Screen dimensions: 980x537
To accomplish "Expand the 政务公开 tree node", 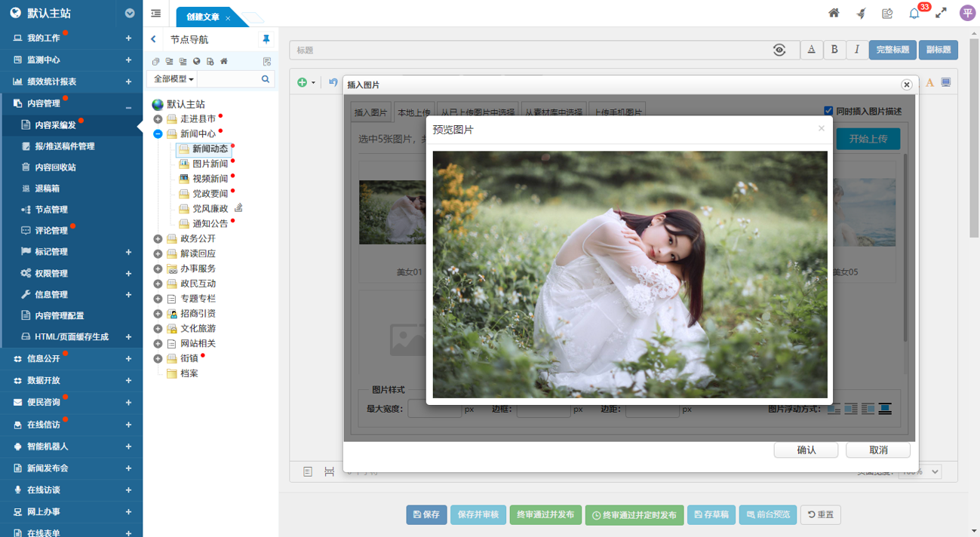I will [x=158, y=239].
